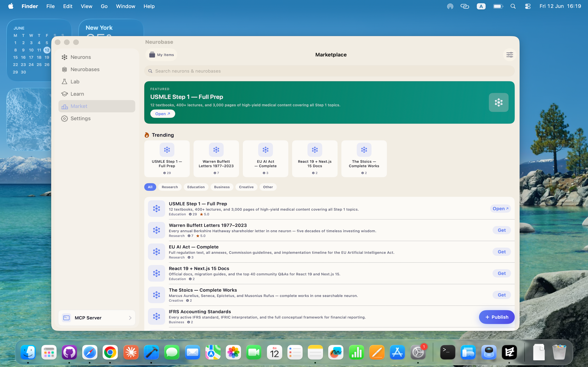Click the featured neuron icon tile
This screenshot has width=588, height=367.
[499, 102]
